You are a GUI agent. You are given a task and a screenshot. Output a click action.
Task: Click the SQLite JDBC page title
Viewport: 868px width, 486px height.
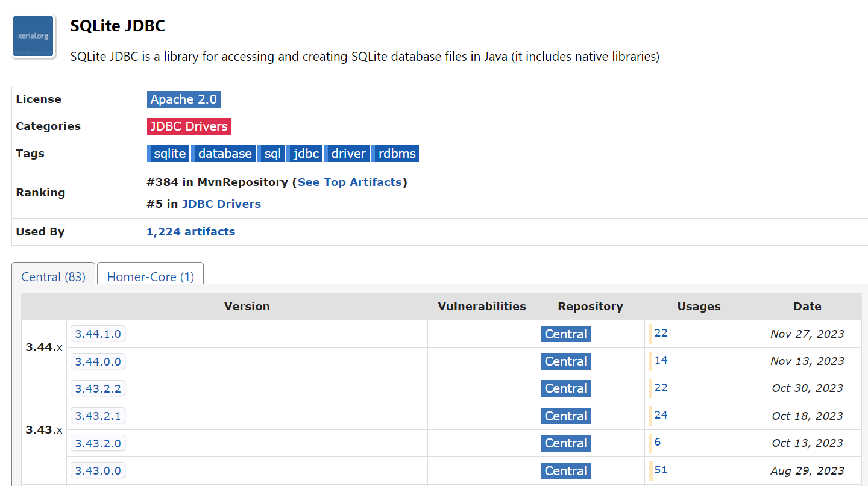pos(118,26)
